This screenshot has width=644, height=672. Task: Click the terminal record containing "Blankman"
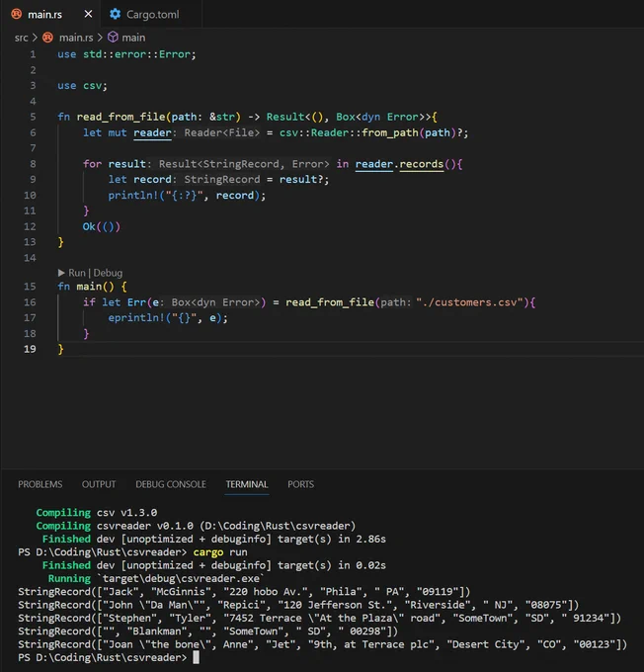click(x=207, y=631)
